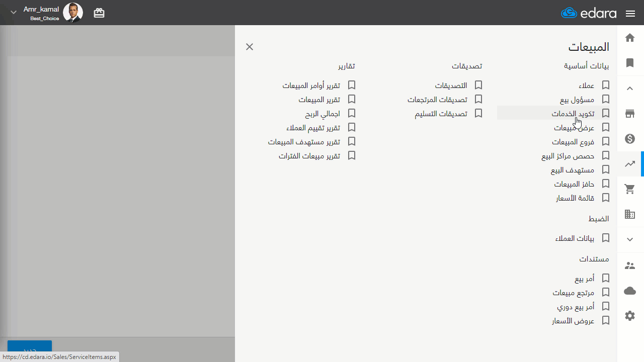Image resolution: width=644 pixels, height=362 pixels.
Task: Open the people icon in sidebar
Action: click(x=630, y=265)
